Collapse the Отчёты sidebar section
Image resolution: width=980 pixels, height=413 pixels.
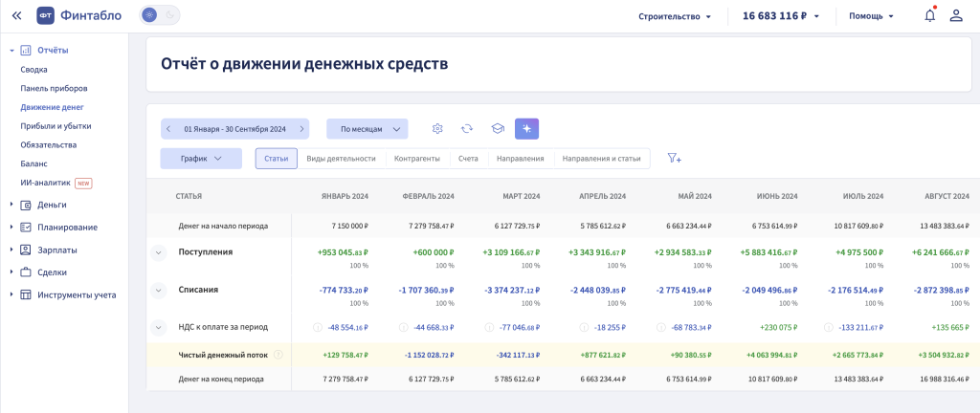pyautogui.click(x=11, y=51)
